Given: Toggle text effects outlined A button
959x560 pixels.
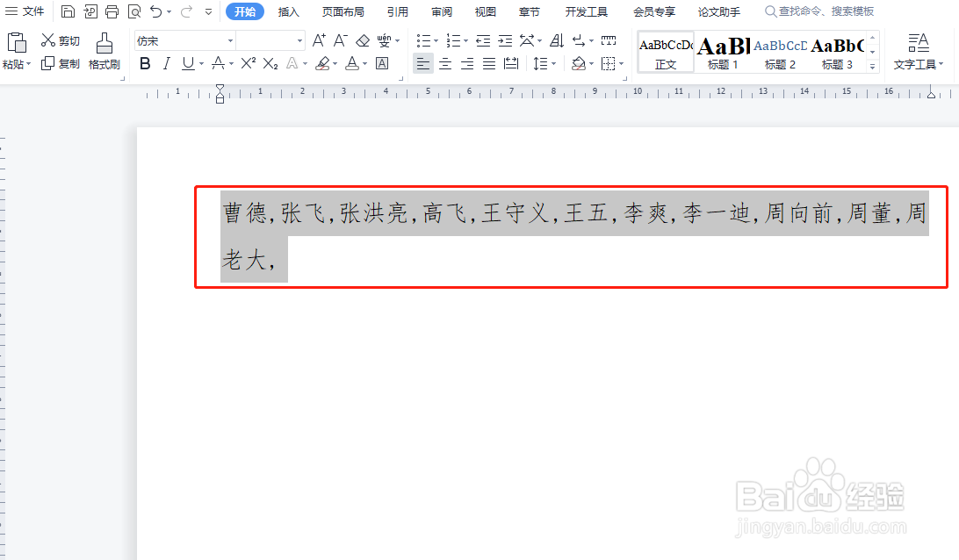Looking at the screenshot, I should (292, 63).
